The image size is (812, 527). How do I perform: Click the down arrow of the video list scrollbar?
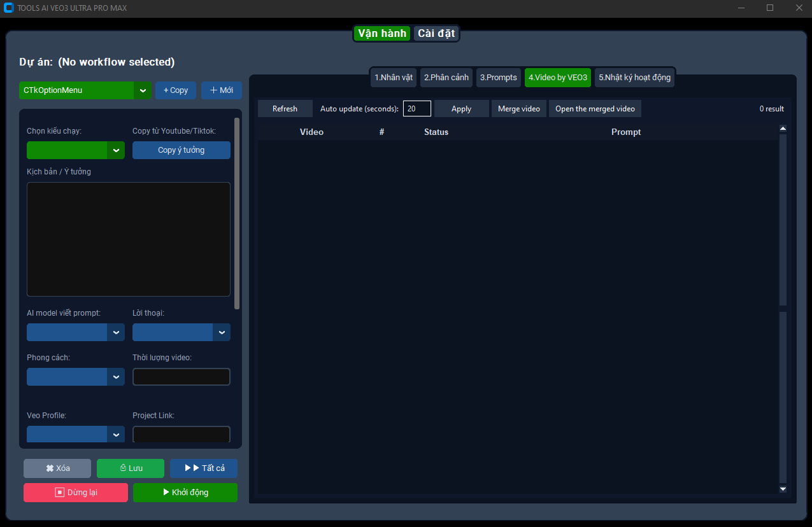pyautogui.click(x=783, y=489)
